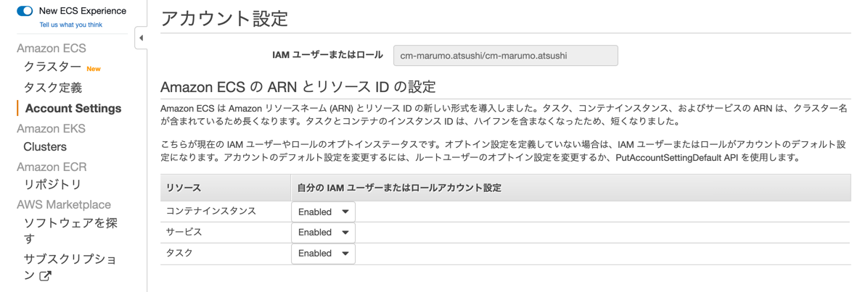The image size is (868, 292).
Task: Collapse the sidebar with the arrow handle
Action: click(x=141, y=38)
